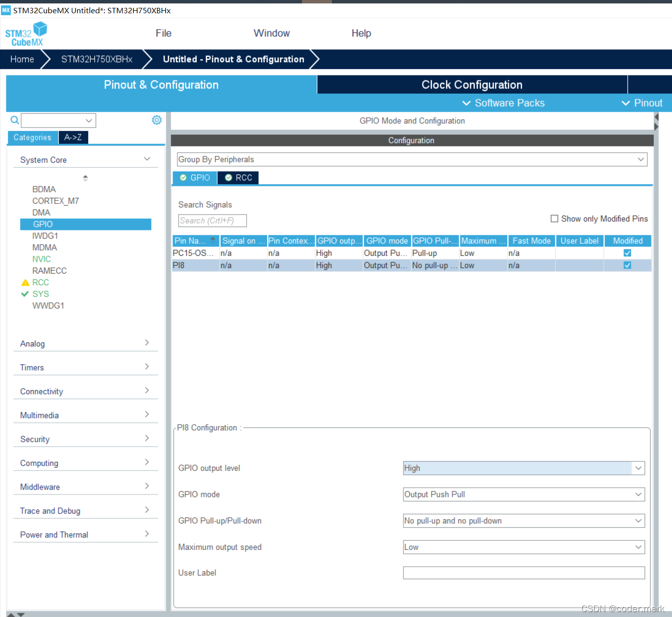The height and width of the screenshot is (617, 672).
Task: Open the Group By Peripherals dropdown
Action: click(x=412, y=159)
